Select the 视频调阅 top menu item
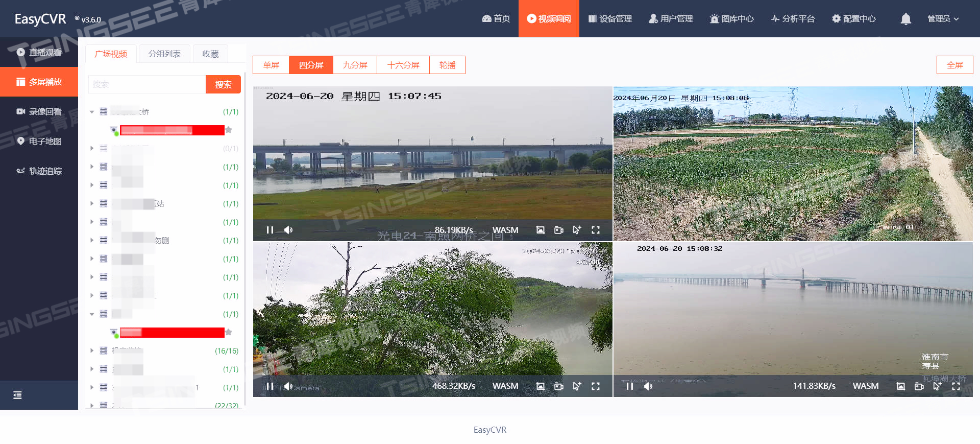The image size is (980, 444). coord(549,18)
